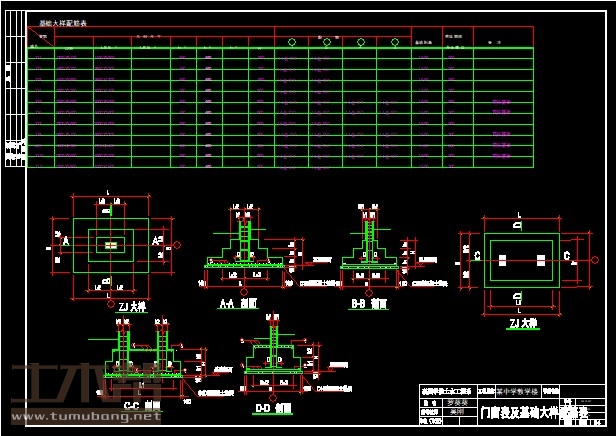This screenshot has width=616, height=436.
Task: Click section mark D above right footing plan
Action: pos(518,226)
